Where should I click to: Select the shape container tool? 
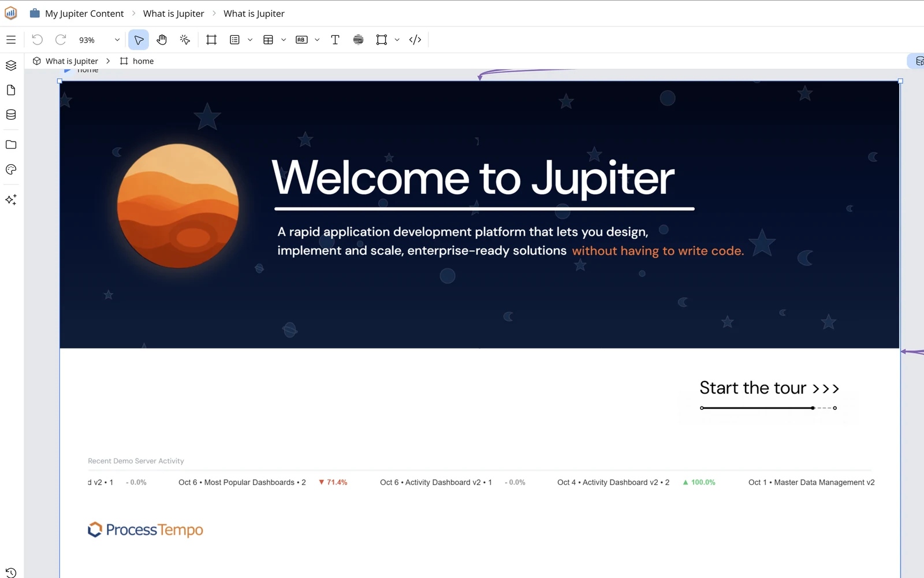381,40
